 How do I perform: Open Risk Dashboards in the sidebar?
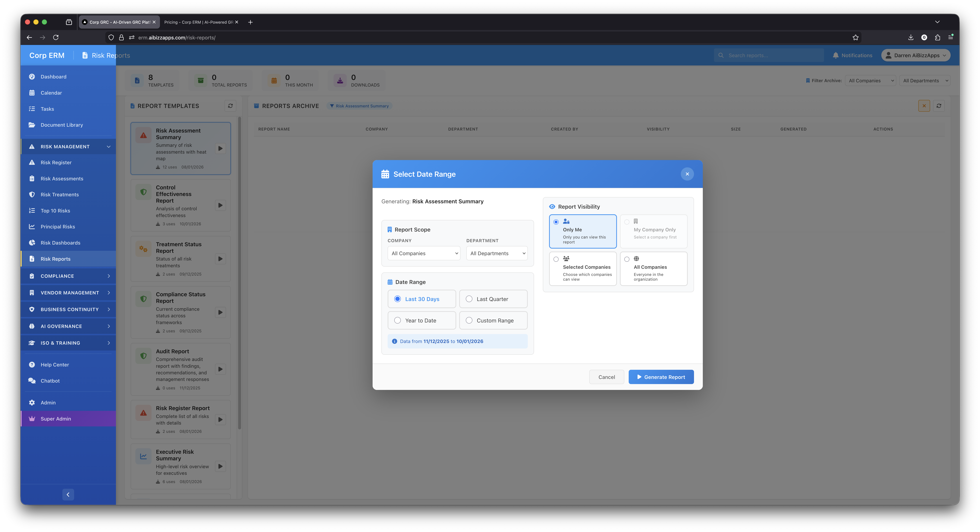tap(60, 243)
